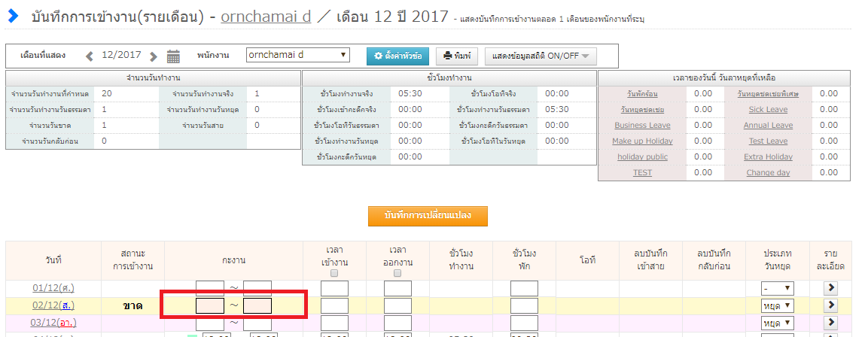Click the print button with printer icon
The height and width of the screenshot is (337, 868).
tap(457, 56)
